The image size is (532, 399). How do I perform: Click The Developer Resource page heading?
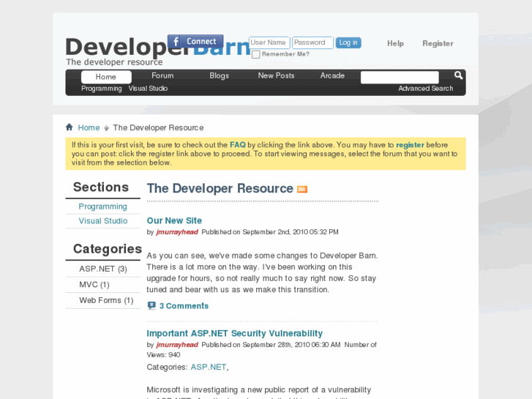[x=220, y=188]
